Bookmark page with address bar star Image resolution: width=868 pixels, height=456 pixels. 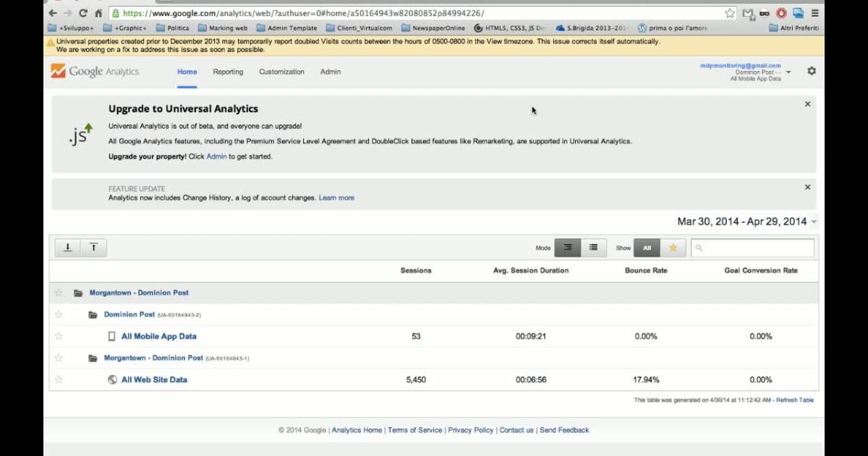tap(729, 13)
